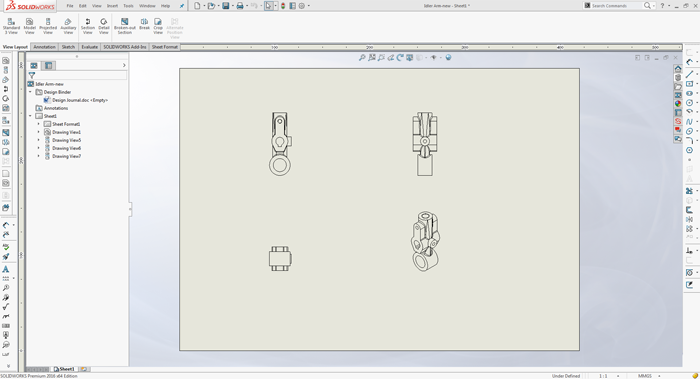Screen dimensions: 700x379
Task: Open the SOLIDWORKS Add-Ins tab
Action: point(125,47)
